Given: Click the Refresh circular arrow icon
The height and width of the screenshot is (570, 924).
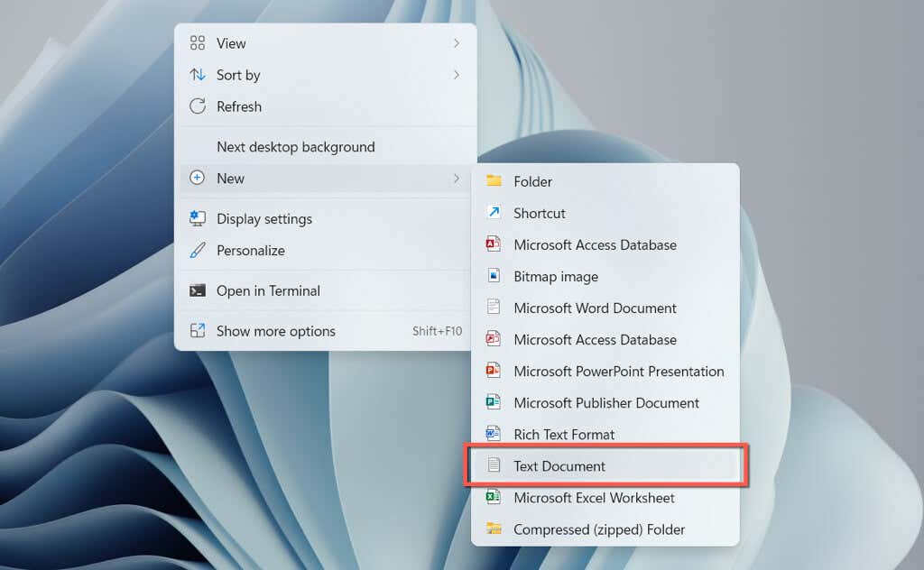Looking at the screenshot, I should 198,106.
